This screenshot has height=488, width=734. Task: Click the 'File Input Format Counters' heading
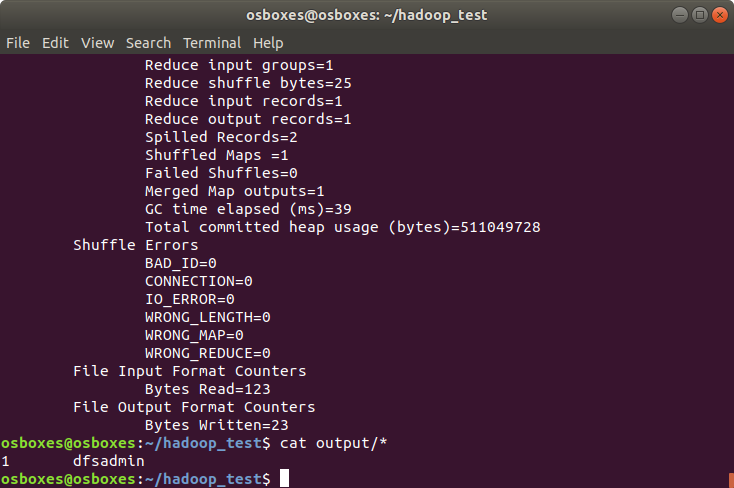tap(190, 371)
